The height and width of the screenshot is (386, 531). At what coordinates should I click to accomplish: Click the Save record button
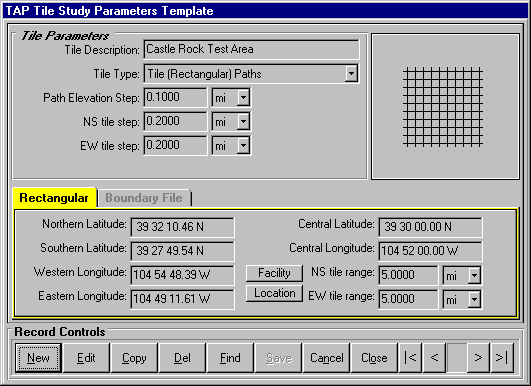[x=279, y=358]
